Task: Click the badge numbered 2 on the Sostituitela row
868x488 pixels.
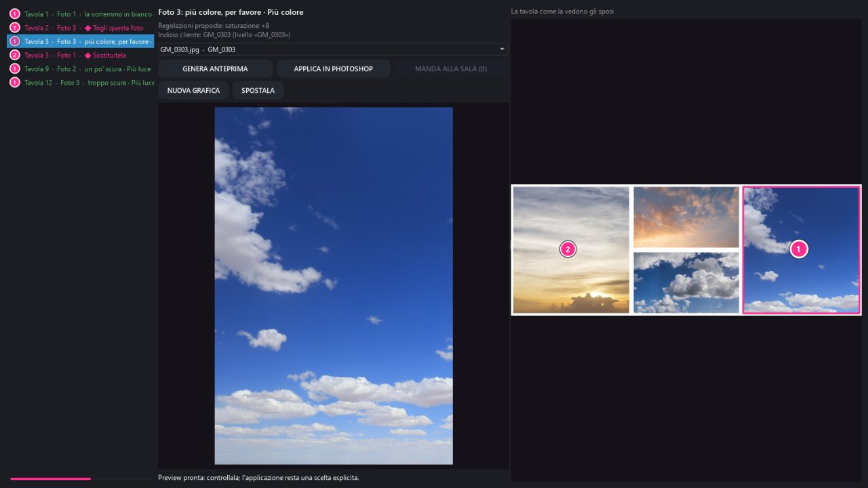Action: [x=15, y=55]
